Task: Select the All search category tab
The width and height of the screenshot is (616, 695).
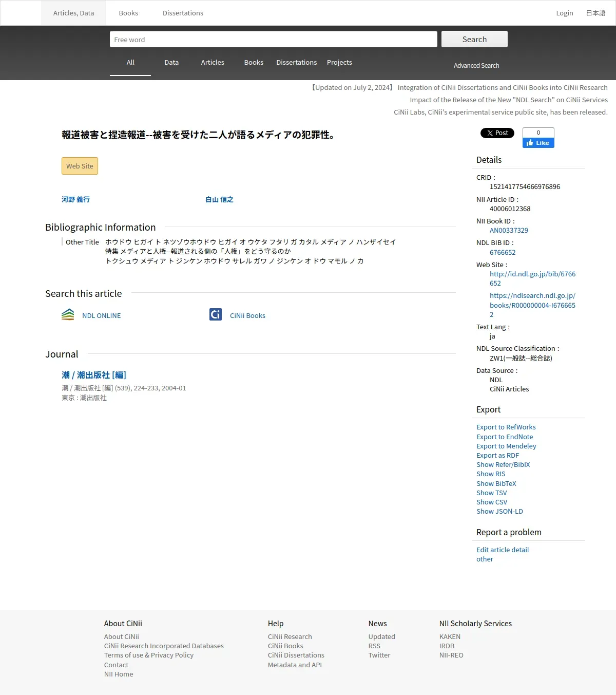Action: [x=130, y=62]
